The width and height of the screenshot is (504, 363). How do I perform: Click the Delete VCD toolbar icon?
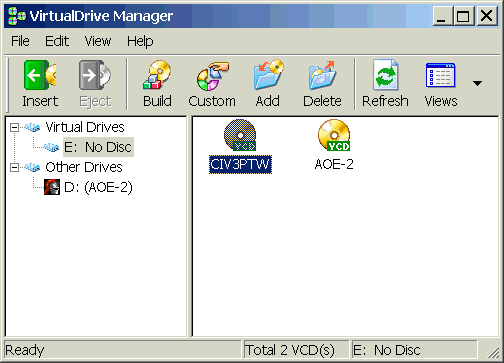[x=322, y=75]
